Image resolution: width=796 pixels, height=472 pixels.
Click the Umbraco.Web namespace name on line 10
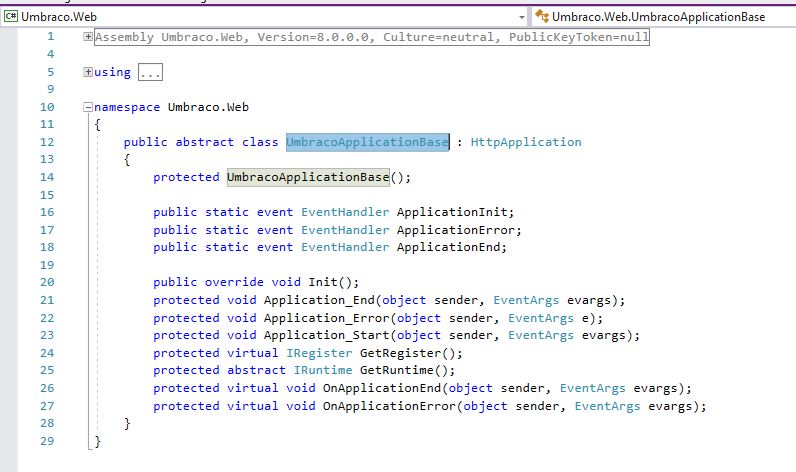click(208, 107)
